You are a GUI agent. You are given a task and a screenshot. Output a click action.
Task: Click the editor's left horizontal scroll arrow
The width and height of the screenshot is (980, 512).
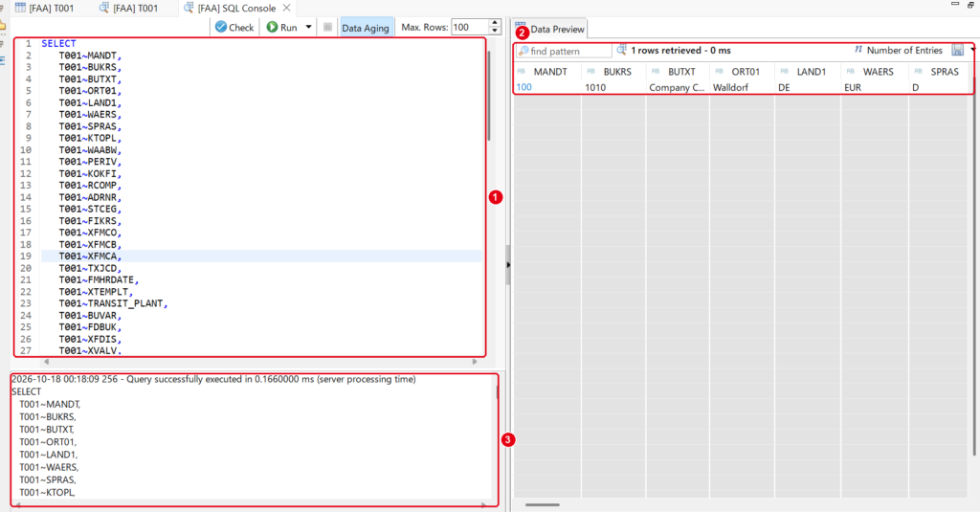46,362
